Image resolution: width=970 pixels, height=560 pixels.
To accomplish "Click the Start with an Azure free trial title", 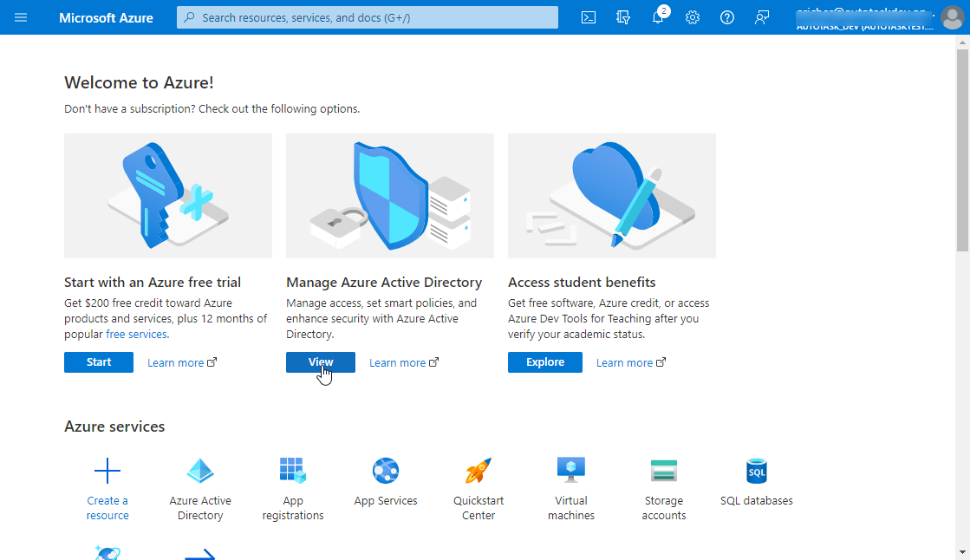I will pyautogui.click(x=153, y=282).
